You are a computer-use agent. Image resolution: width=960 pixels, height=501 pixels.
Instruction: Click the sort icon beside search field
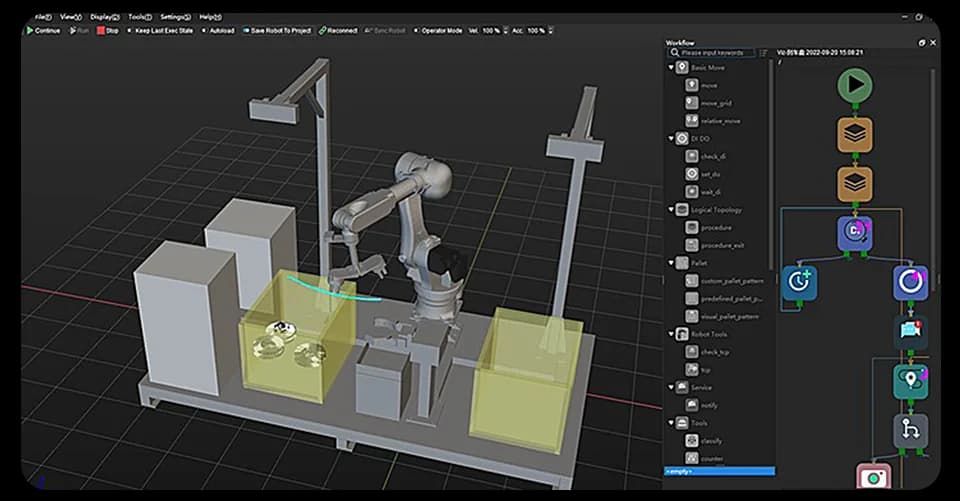tap(763, 53)
